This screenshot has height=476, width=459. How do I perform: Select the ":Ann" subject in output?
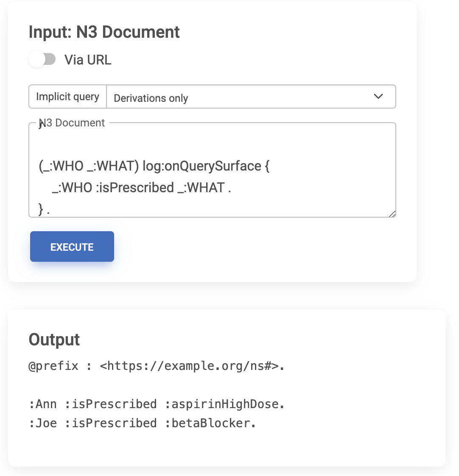point(43,404)
